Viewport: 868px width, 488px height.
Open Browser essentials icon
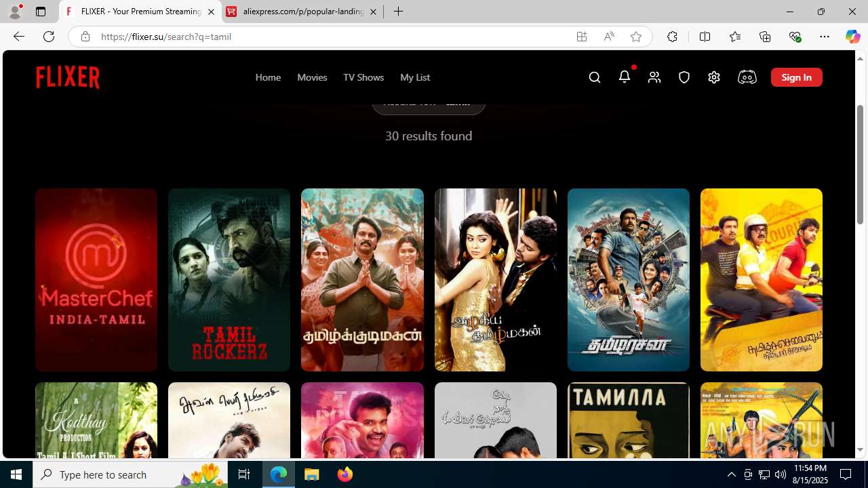pos(795,37)
